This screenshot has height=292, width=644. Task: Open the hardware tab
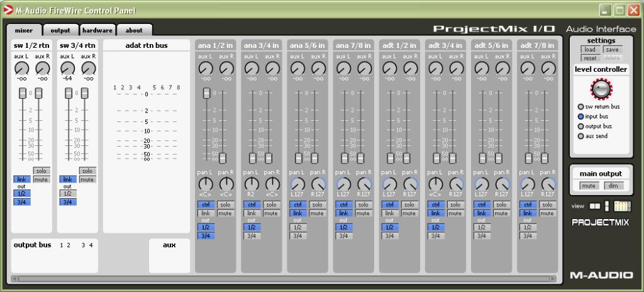click(x=97, y=30)
